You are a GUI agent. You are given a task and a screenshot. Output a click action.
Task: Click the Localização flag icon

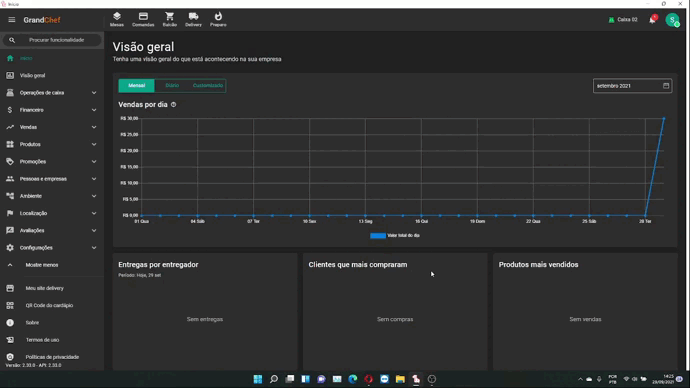10,213
